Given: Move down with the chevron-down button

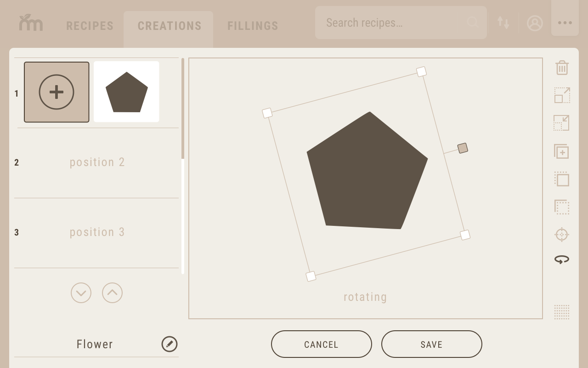Looking at the screenshot, I should tap(81, 293).
